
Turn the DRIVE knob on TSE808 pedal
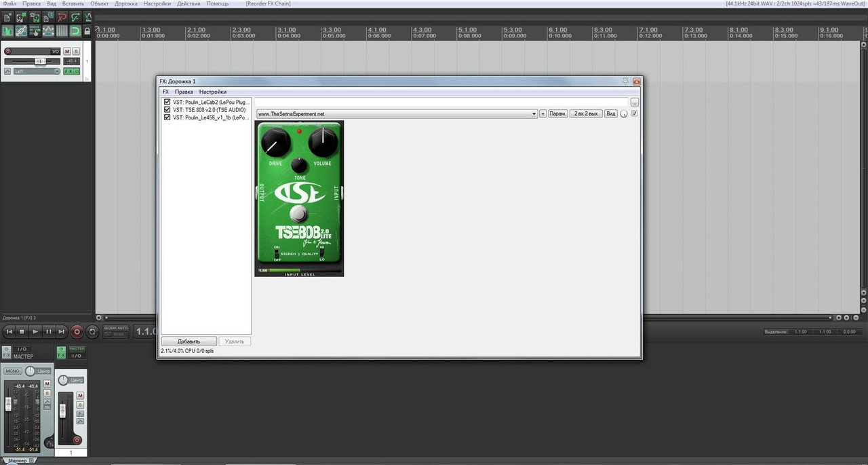[x=276, y=143]
